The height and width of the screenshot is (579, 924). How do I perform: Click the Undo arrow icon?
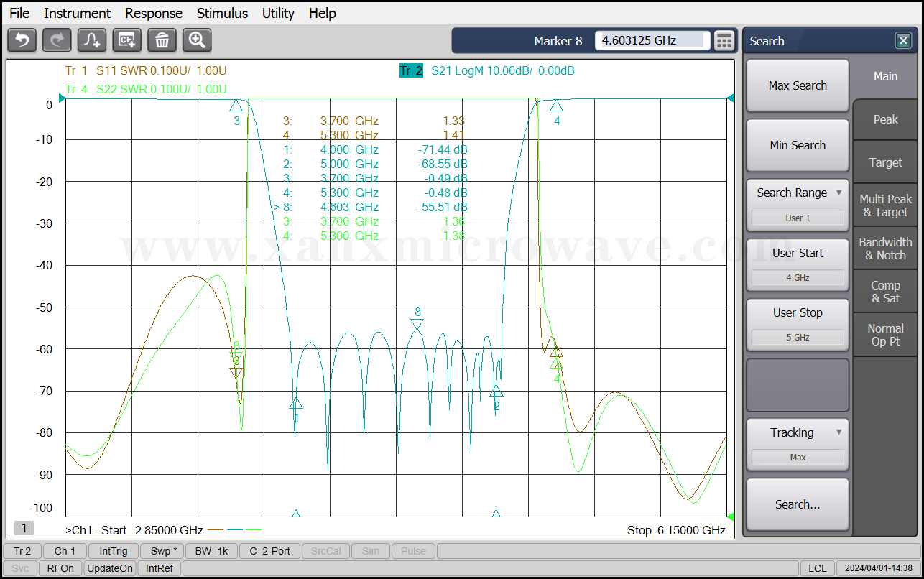[22, 40]
